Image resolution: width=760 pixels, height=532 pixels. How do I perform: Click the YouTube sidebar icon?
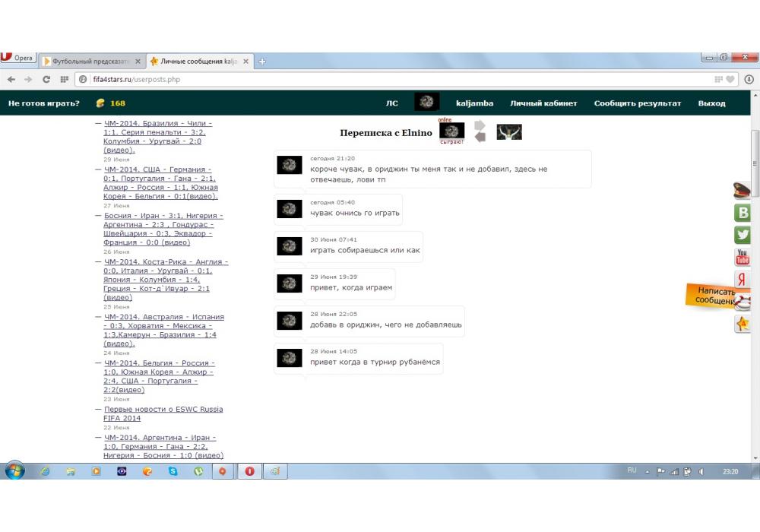743,258
